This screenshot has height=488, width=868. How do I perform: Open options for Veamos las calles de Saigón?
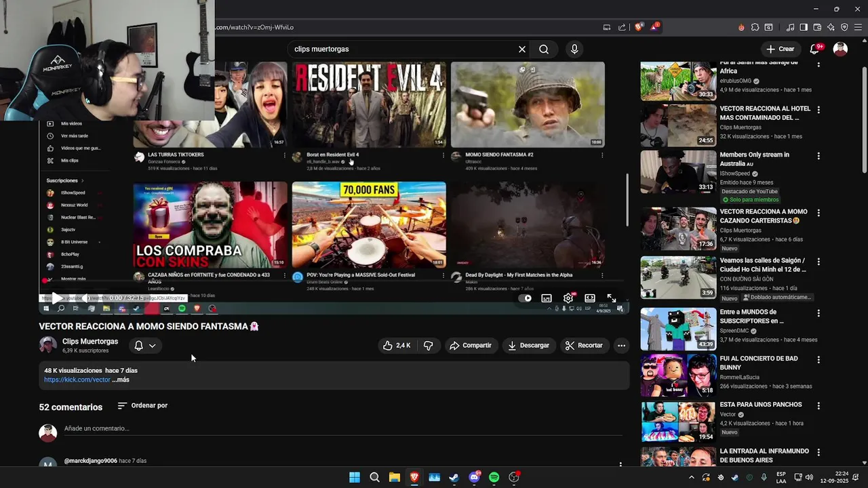point(818,262)
